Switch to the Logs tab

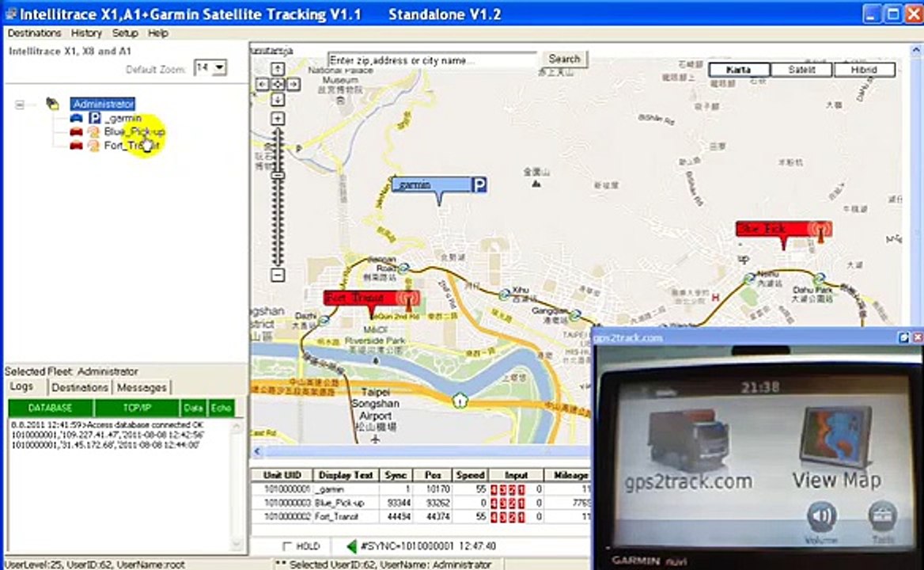(22, 386)
